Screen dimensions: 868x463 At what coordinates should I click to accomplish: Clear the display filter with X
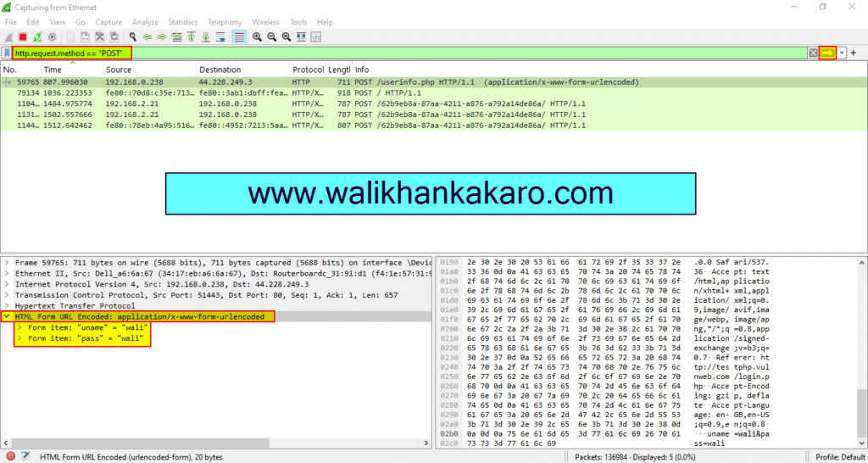point(813,53)
